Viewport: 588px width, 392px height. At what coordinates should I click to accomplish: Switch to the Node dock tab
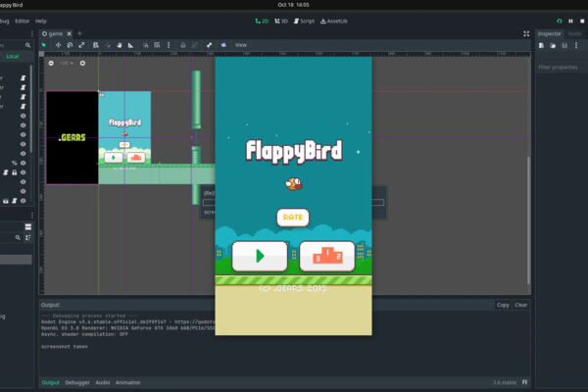point(575,33)
